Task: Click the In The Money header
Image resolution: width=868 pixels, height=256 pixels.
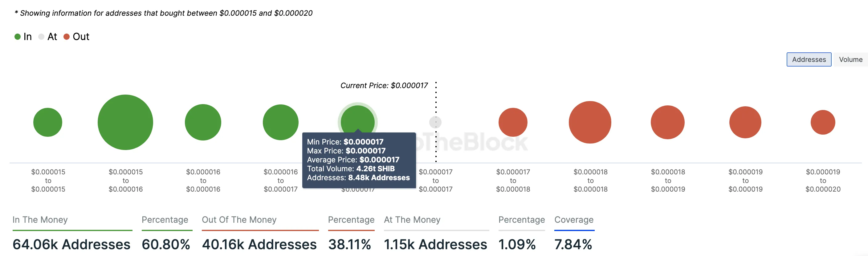Action: [x=40, y=220]
